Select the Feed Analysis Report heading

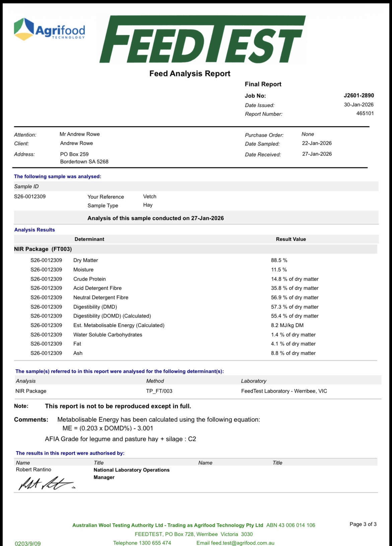point(190,73)
